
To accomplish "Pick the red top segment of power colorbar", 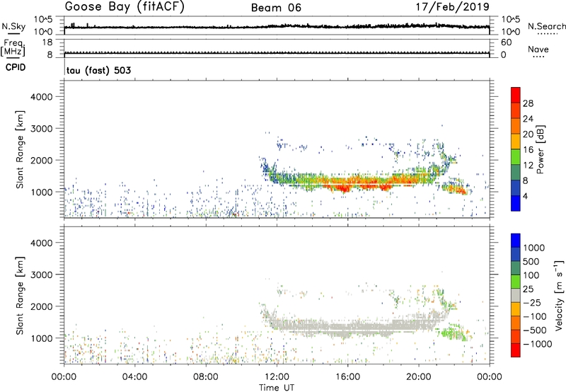I will 516,96.
